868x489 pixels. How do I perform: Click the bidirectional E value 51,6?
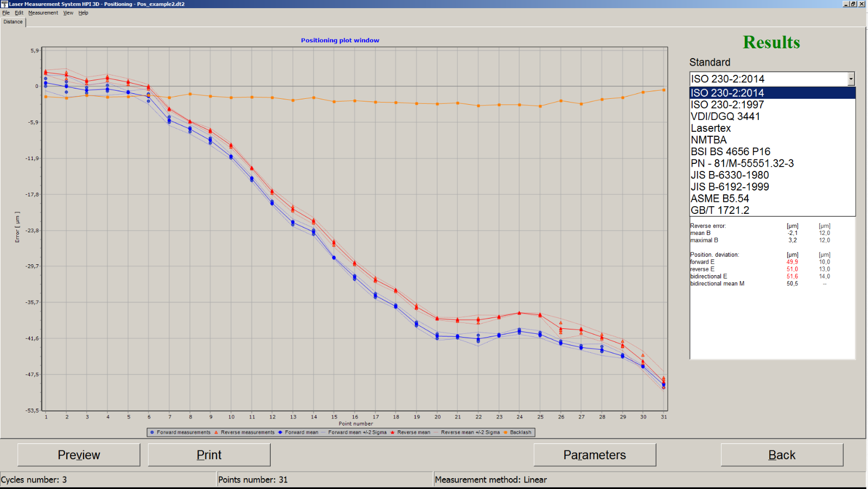coord(792,276)
